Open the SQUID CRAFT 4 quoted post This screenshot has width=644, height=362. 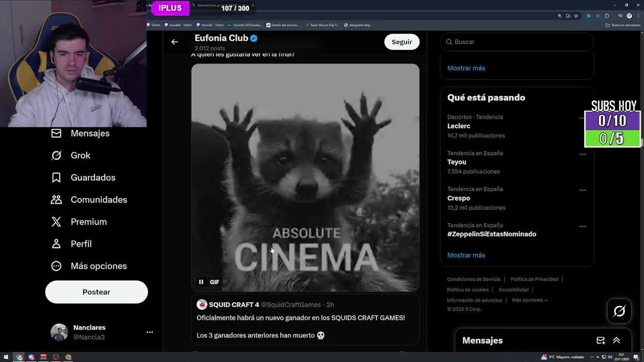[x=305, y=320]
